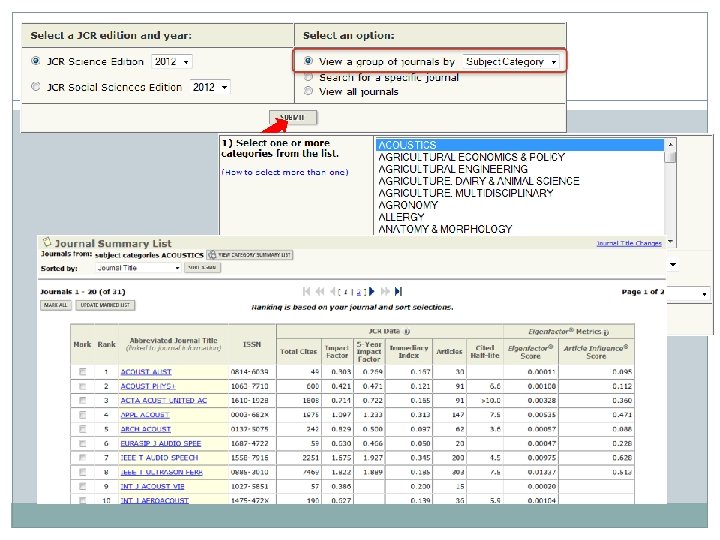This screenshot has height=540, width=720.
Task: Open the JCR Science Edition year dropdown
Action: pyautogui.click(x=172, y=62)
